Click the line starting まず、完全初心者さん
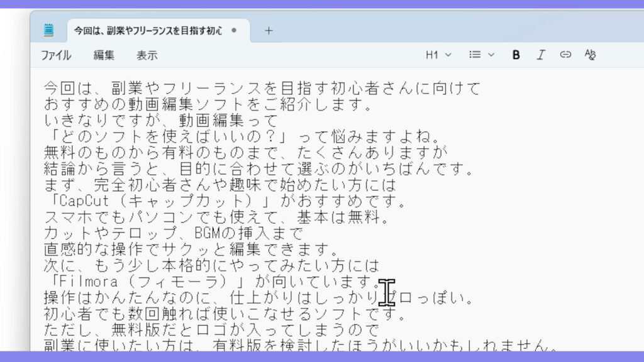The width and height of the screenshot is (644, 362). [219, 185]
